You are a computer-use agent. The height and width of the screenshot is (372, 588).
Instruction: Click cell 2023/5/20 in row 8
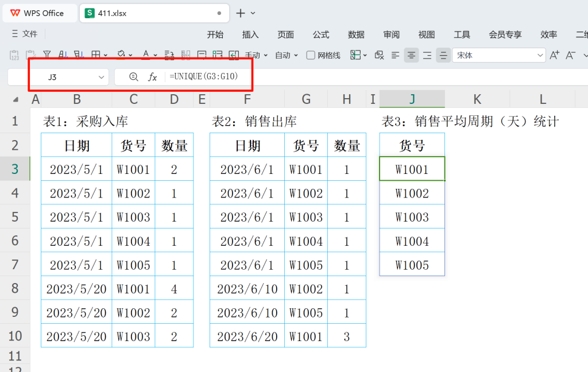76,288
